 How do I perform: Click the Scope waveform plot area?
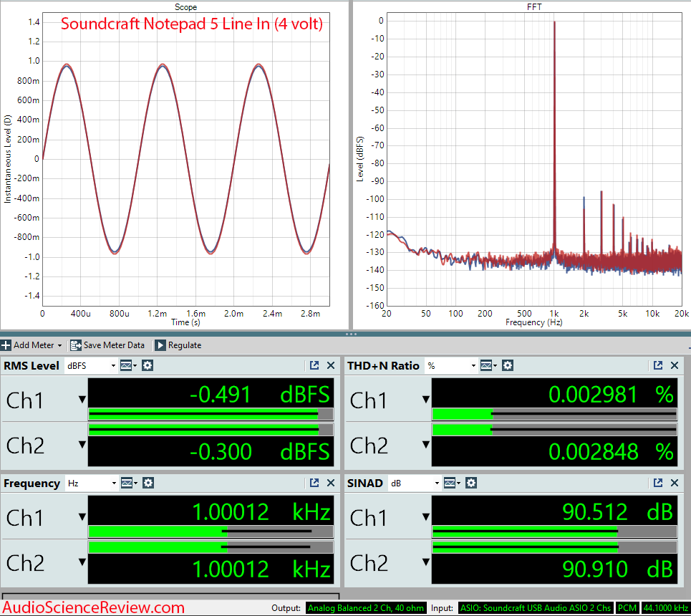[x=186, y=159]
